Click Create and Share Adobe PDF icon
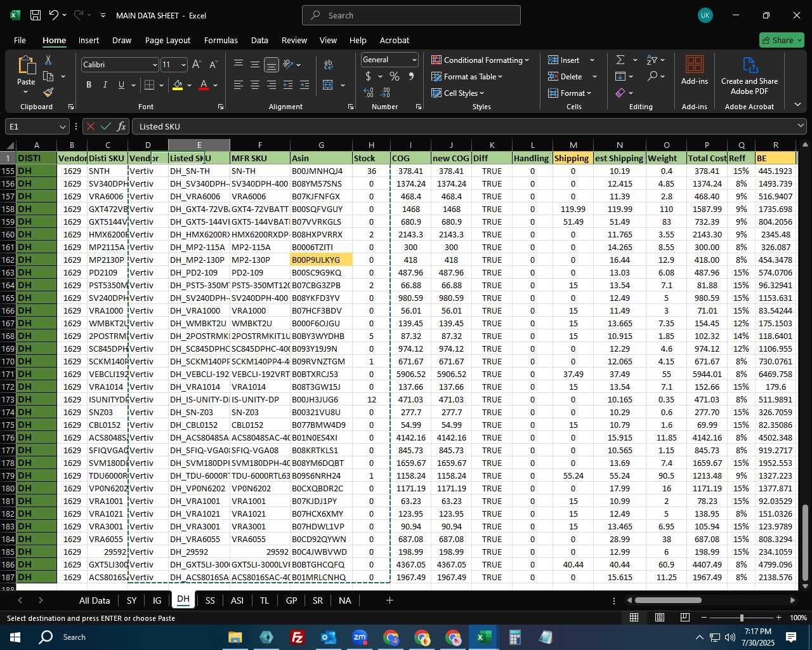This screenshot has height=650, width=812. pyautogui.click(x=750, y=65)
